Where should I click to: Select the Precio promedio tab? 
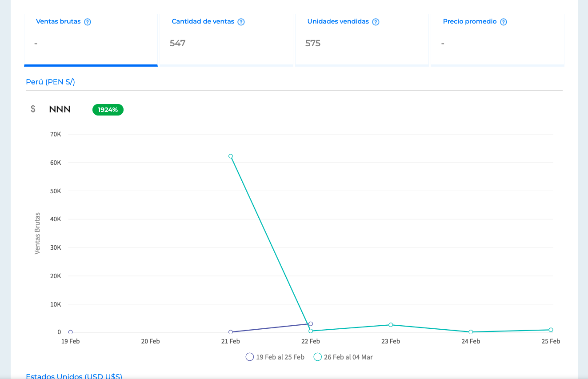(x=498, y=40)
